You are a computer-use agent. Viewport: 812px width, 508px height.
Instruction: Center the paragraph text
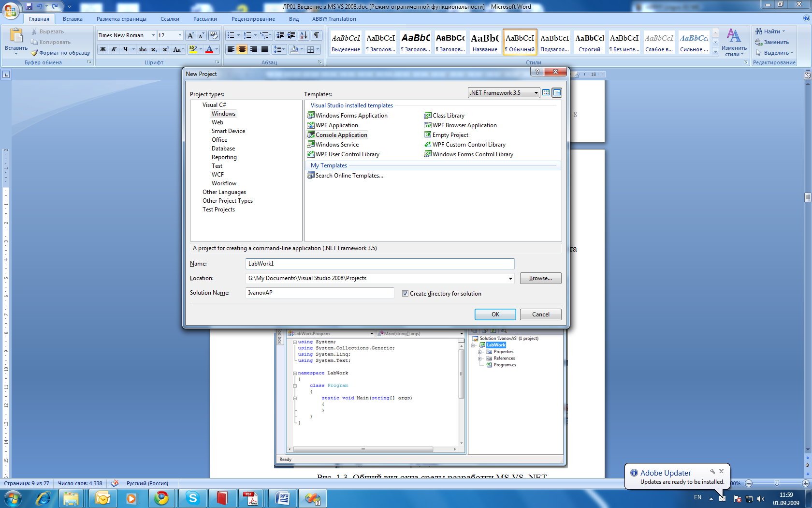point(242,49)
